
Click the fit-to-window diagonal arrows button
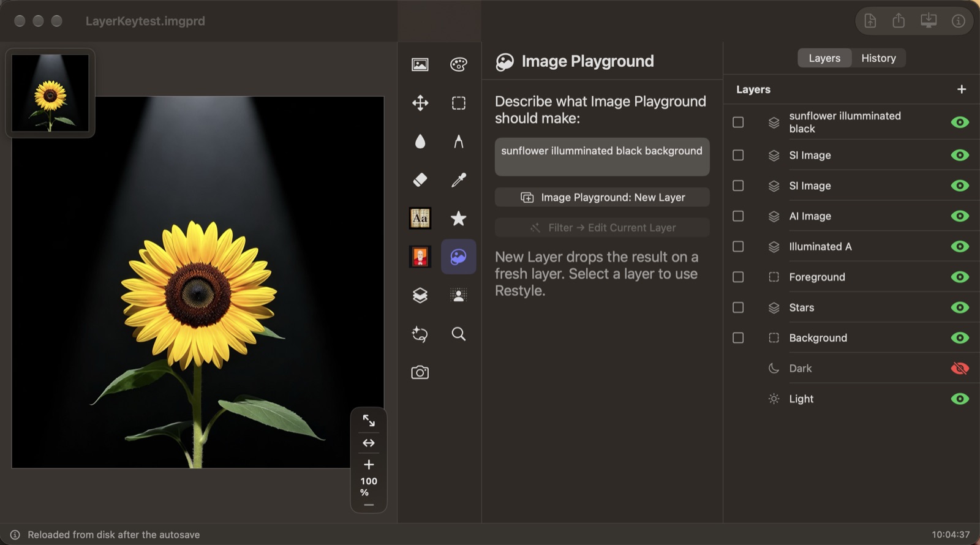pyautogui.click(x=369, y=421)
